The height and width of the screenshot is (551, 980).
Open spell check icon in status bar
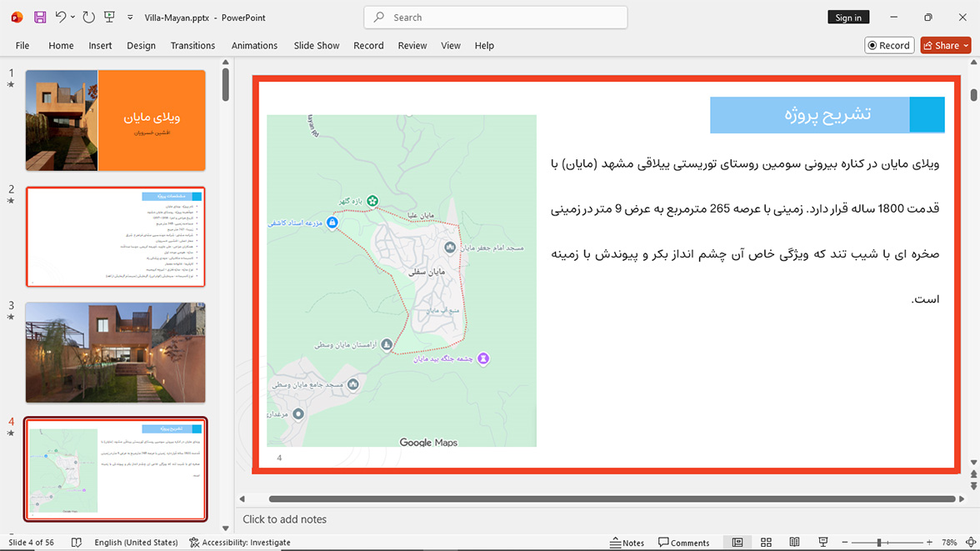[77, 542]
